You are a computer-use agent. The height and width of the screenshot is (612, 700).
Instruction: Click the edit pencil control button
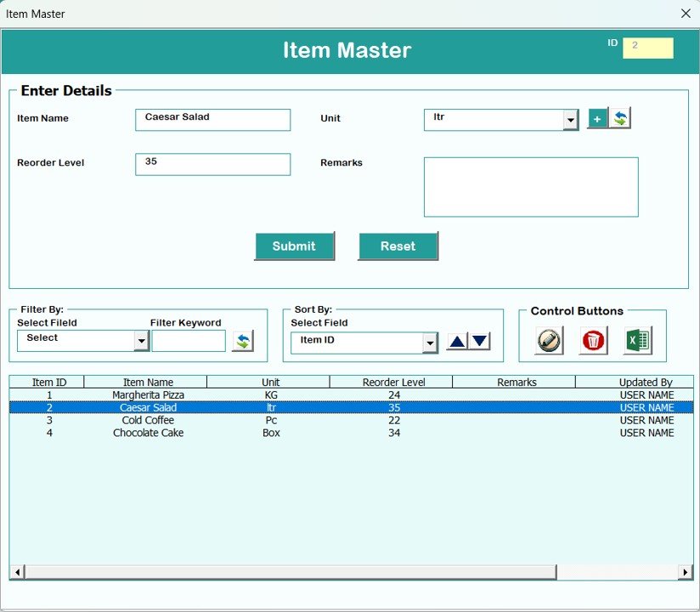point(549,340)
